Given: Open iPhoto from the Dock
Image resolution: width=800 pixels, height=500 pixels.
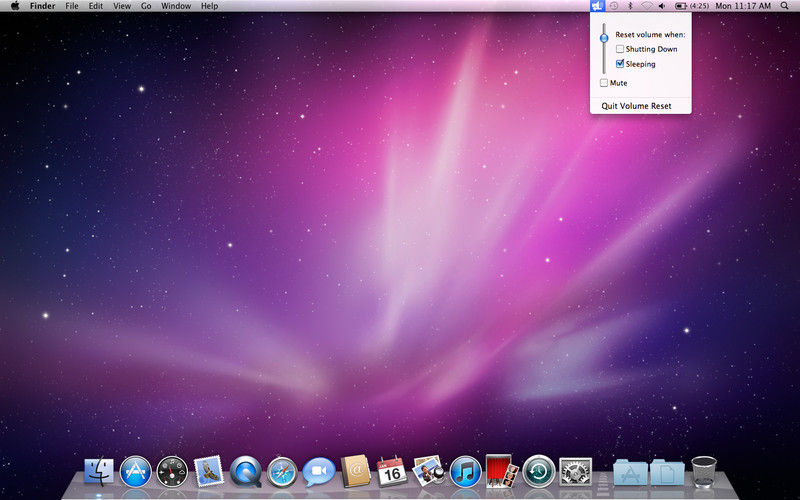Looking at the screenshot, I should (x=429, y=470).
